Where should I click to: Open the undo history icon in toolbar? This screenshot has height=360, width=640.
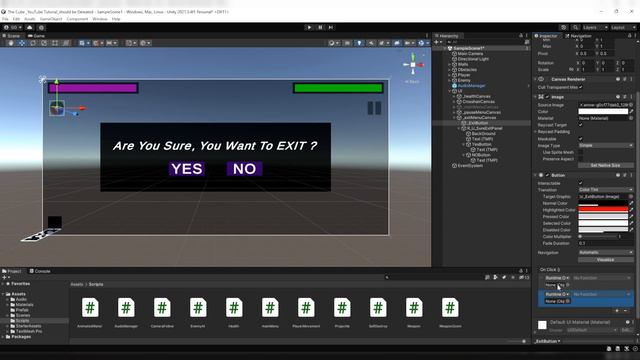[x=564, y=27]
